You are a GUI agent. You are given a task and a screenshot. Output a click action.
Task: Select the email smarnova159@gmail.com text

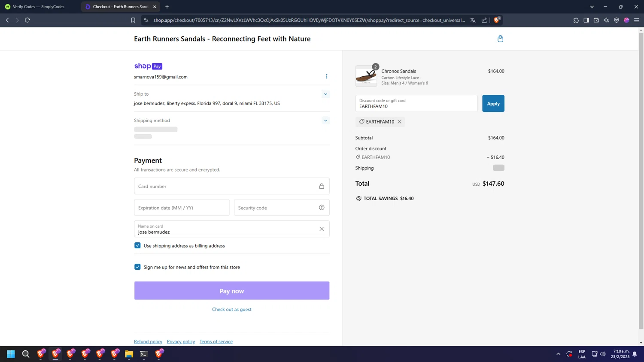coord(161,77)
